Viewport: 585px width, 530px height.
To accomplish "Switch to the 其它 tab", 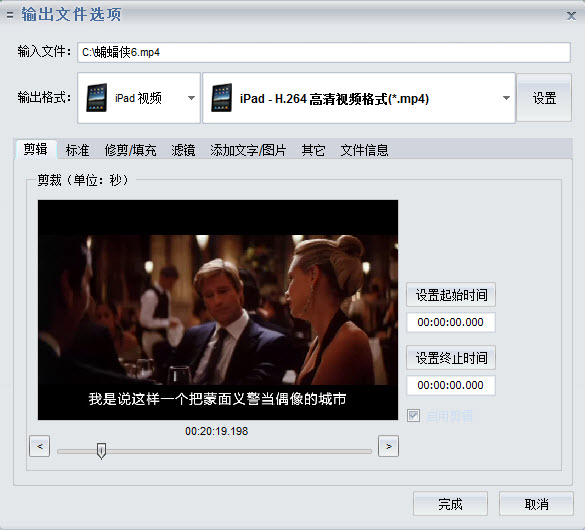I will pos(313,150).
